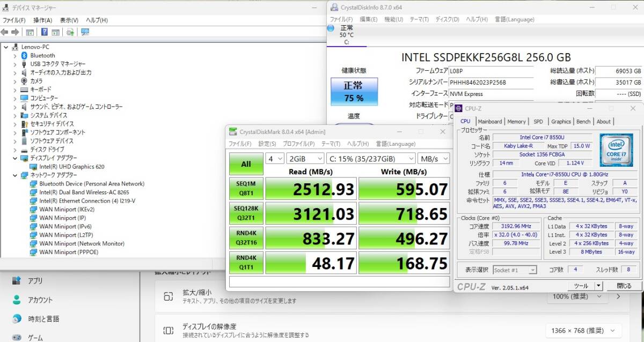Run the SEQ128K Q32T1 benchmark
This screenshot has width=644, height=342.
pos(246,213)
